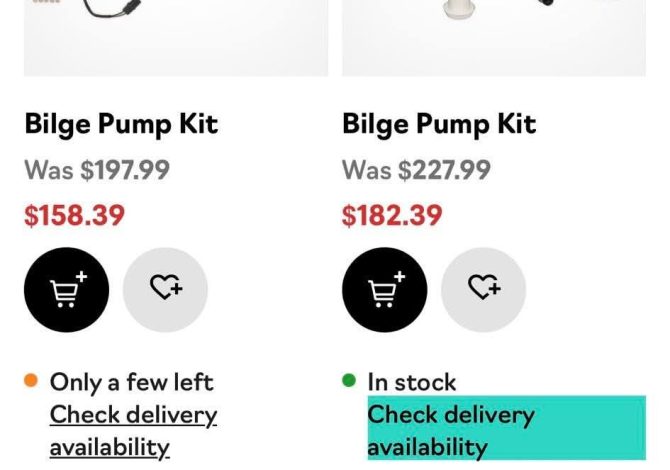Click the $158.39 sale price

pyautogui.click(x=75, y=215)
